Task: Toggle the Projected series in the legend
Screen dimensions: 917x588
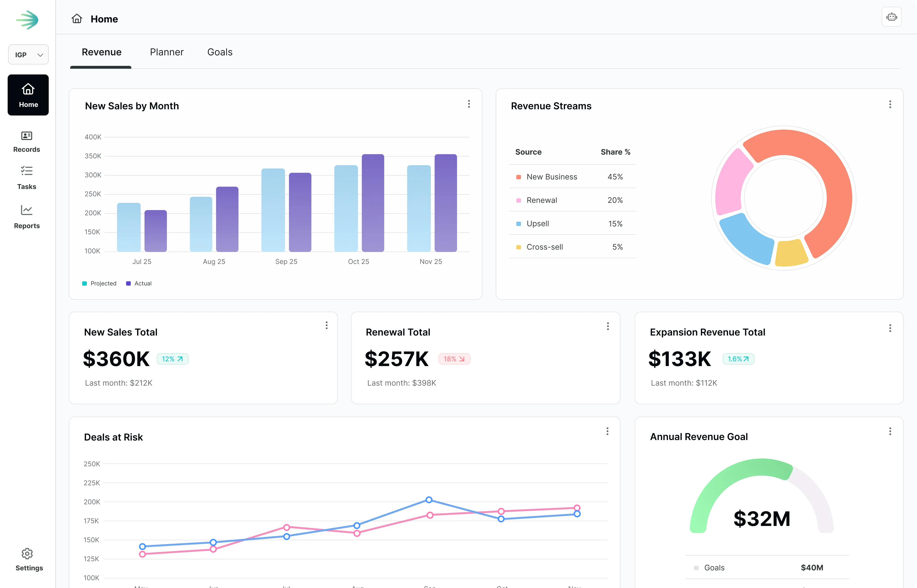Action: pyautogui.click(x=99, y=283)
